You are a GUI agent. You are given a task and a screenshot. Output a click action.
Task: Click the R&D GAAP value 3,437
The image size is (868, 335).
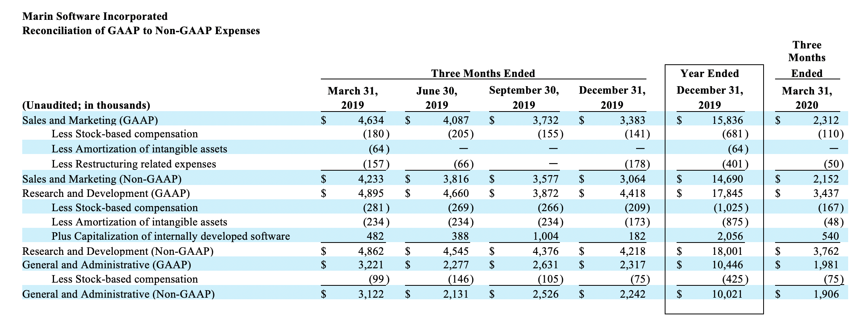826,193
